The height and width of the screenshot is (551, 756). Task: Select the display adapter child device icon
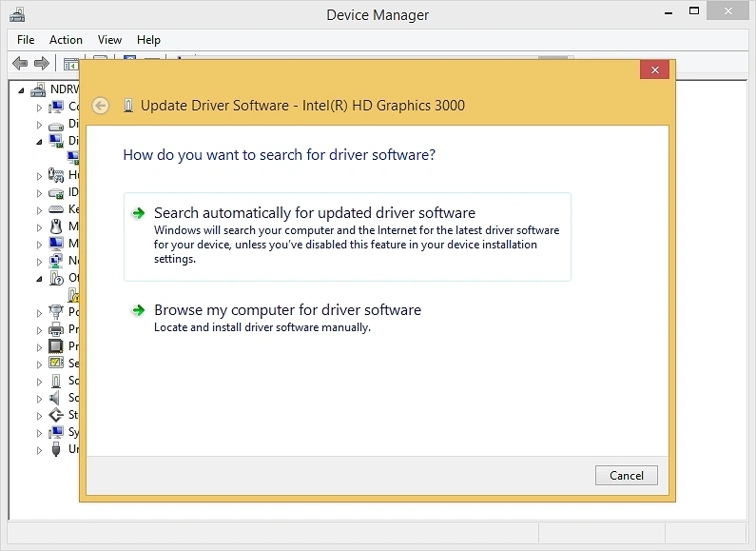tap(73, 157)
